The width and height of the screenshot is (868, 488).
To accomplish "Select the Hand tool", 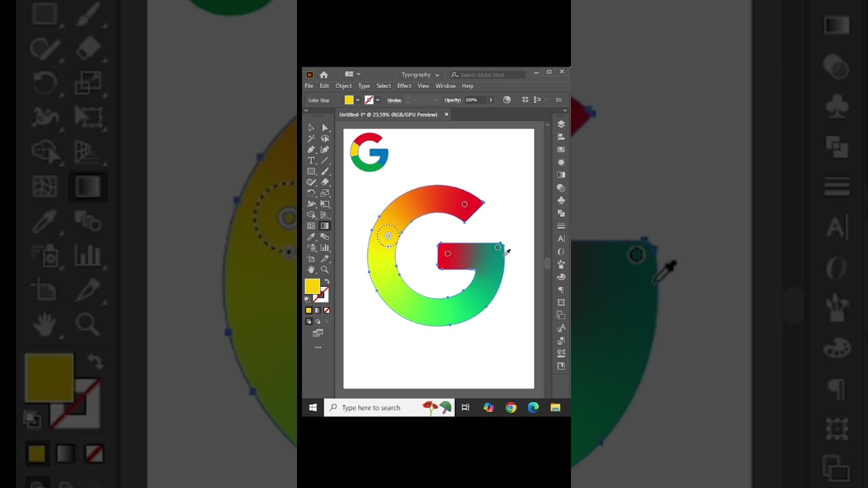I will 311,269.
